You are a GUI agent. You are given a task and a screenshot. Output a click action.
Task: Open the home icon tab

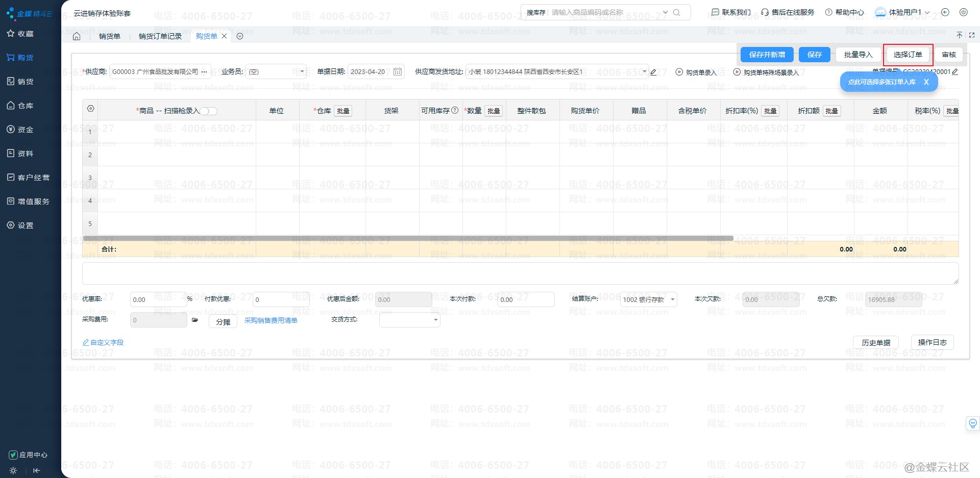click(x=77, y=36)
